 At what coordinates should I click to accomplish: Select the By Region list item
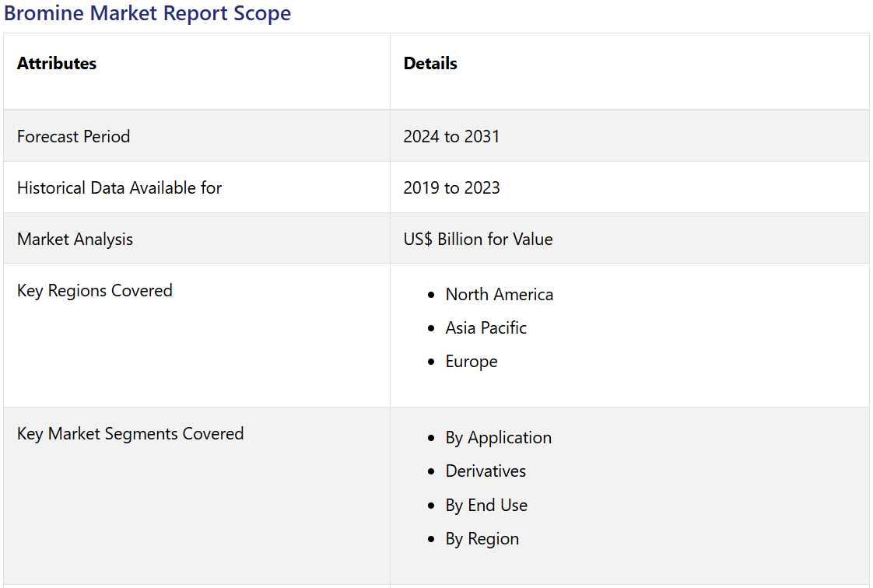pos(482,539)
